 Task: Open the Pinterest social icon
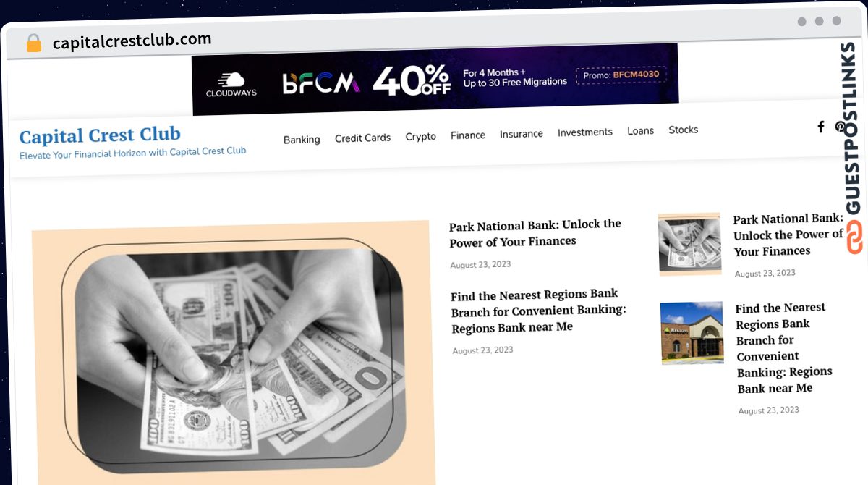coord(840,126)
